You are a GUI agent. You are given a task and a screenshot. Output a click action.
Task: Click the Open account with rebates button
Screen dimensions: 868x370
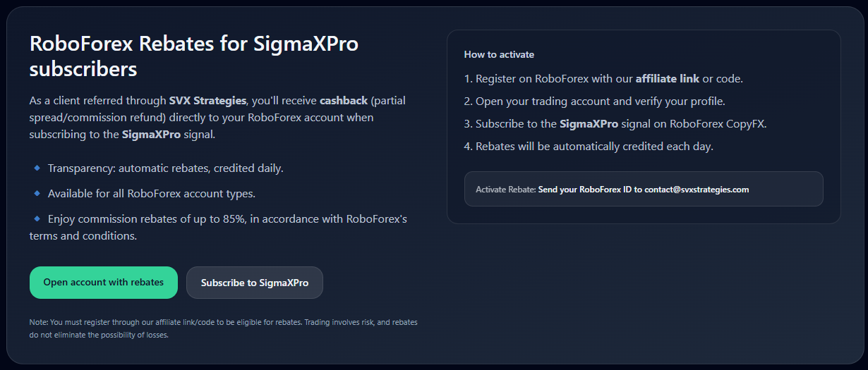click(x=104, y=283)
